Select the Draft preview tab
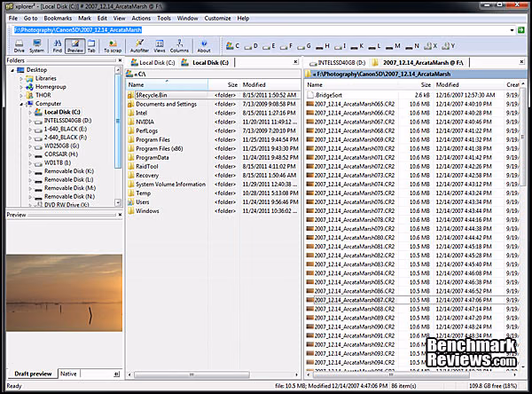This screenshot has height=394, width=532. click(33, 374)
